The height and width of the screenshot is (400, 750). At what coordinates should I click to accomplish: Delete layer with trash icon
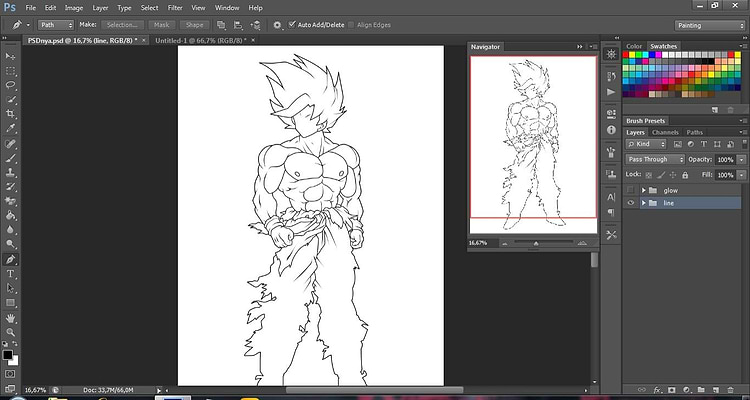(x=730, y=390)
